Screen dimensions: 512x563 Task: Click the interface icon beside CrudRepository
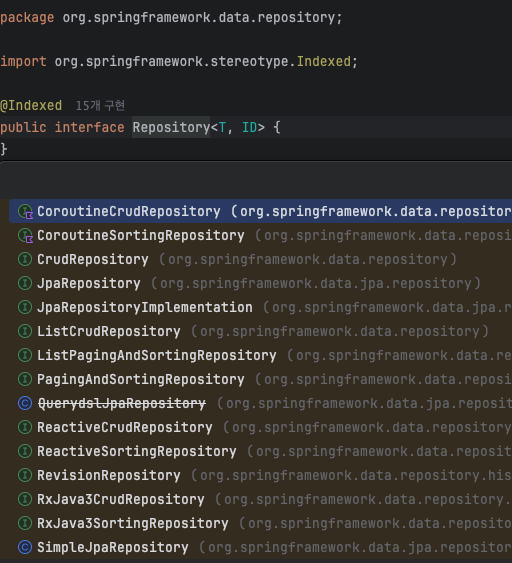25,259
